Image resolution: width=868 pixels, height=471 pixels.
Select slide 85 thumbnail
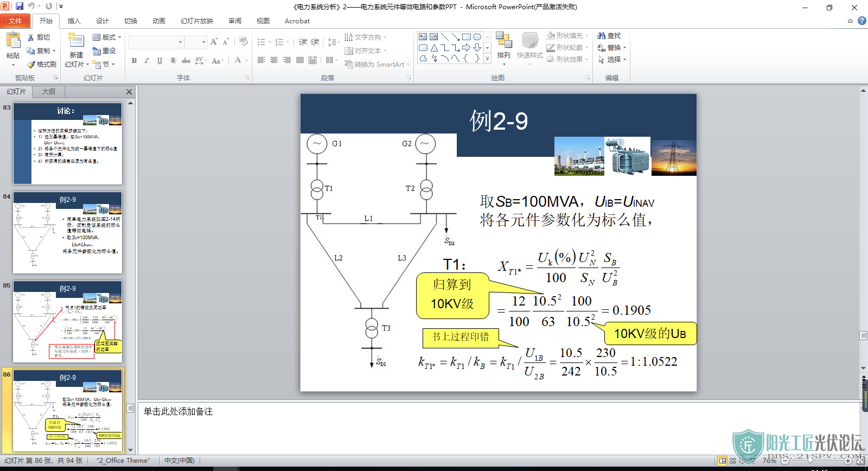68,322
